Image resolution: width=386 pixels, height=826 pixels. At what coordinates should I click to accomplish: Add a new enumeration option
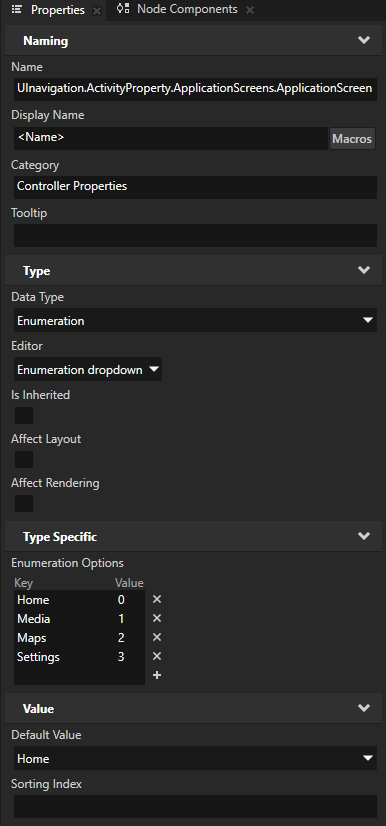click(156, 675)
